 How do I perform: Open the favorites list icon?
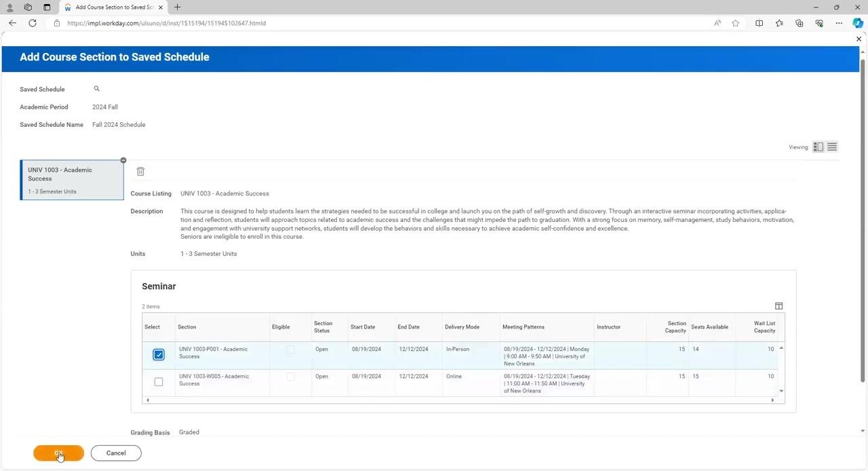click(779, 23)
